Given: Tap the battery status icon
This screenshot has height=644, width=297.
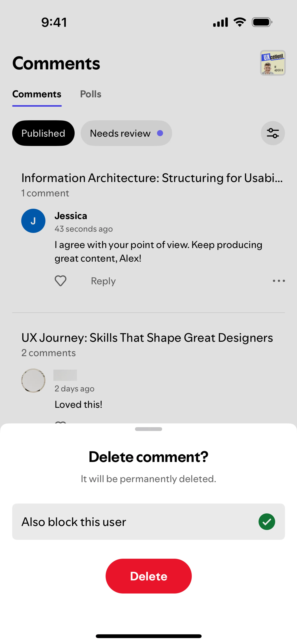Looking at the screenshot, I should point(262,22).
